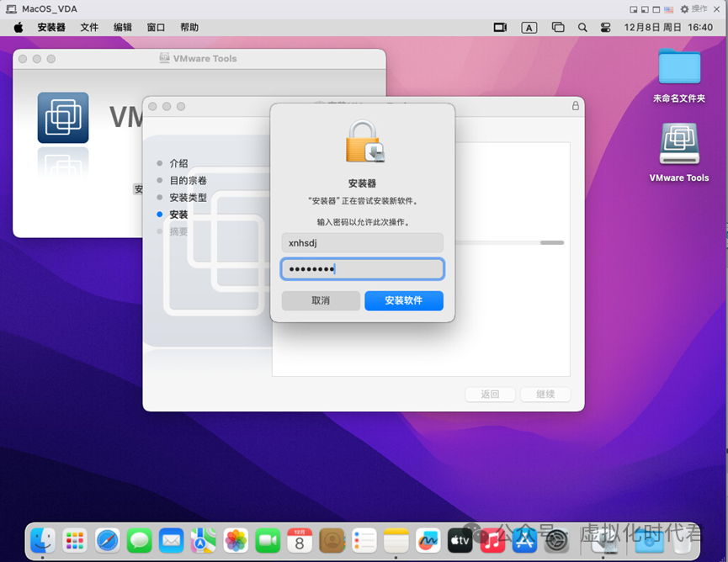The width and height of the screenshot is (728, 562).
Task: Click the full-window layout icon in console bar
Action: click(x=656, y=9)
